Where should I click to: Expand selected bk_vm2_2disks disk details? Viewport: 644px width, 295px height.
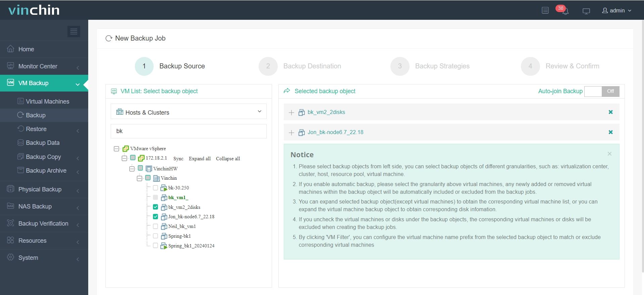click(291, 113)
